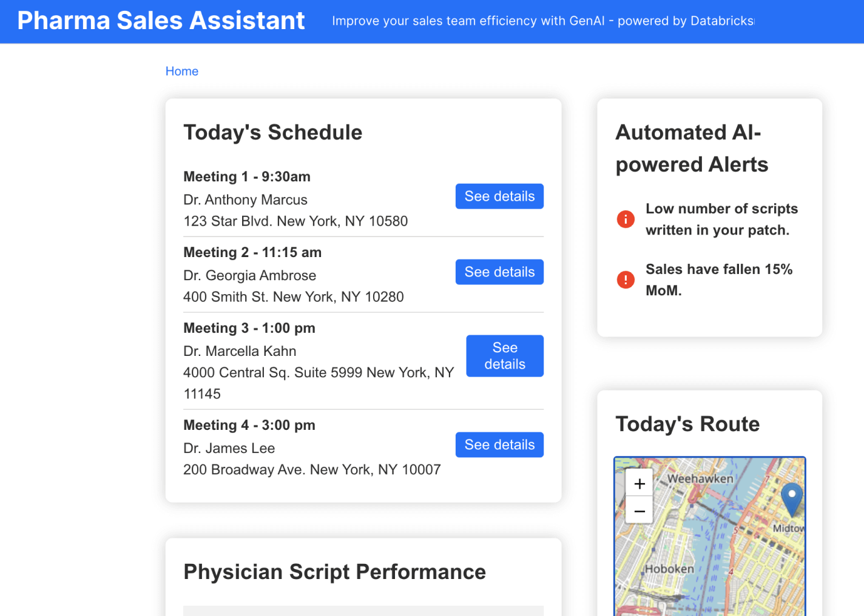Select the Dr. Anthony Marcus name text
The height and width of the screenshot is (616, 864).
click(x=245, y=200)
